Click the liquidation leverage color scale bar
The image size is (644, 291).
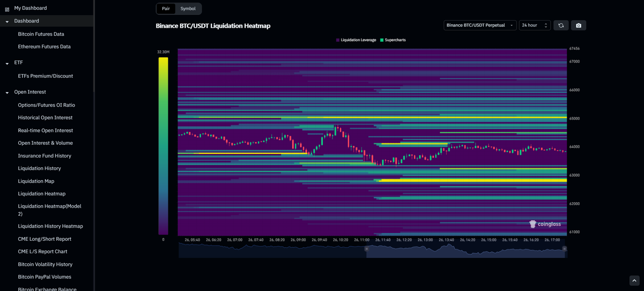pyautogui.click(x=163, y=146)
